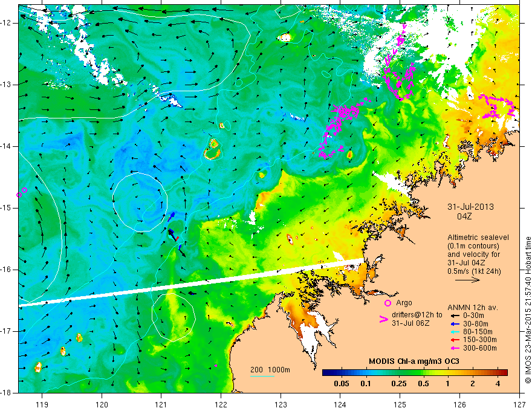
Task: Click the 'drifters@12h to' legend text
Action: (x=417, y=315)
